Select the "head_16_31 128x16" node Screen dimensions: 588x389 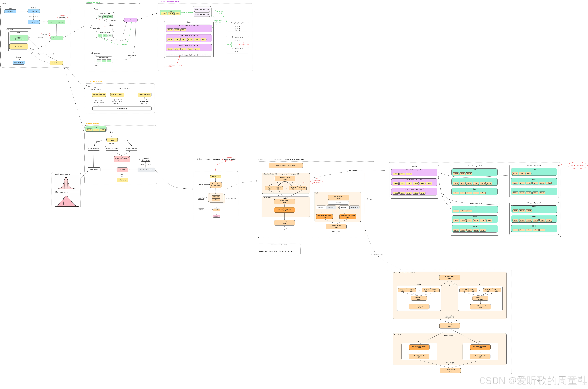(x=480, y=298)
